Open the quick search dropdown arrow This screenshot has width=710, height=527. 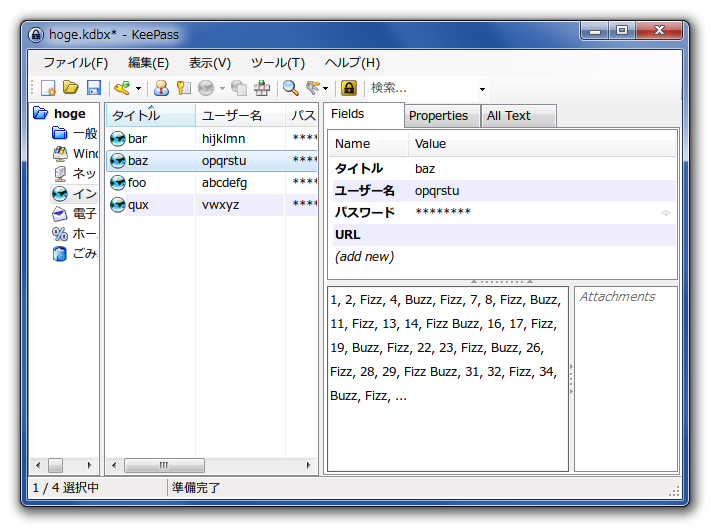coord(482,89)
